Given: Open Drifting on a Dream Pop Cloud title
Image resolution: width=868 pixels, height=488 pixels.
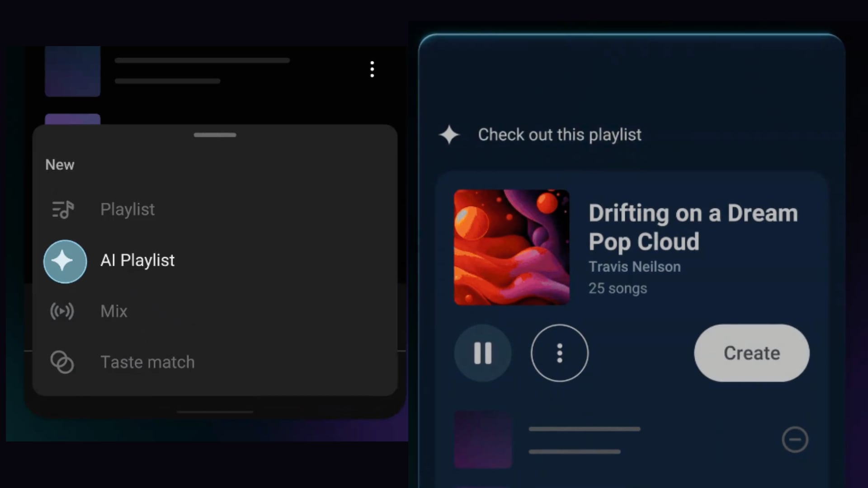Looking at the screenshot, I should pos(693,227).
